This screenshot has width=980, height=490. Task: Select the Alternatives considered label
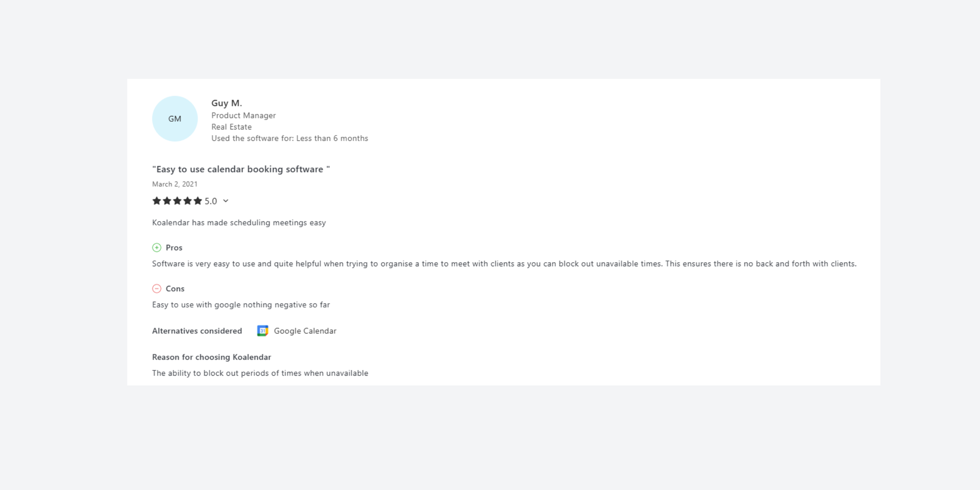click(196, 331)
